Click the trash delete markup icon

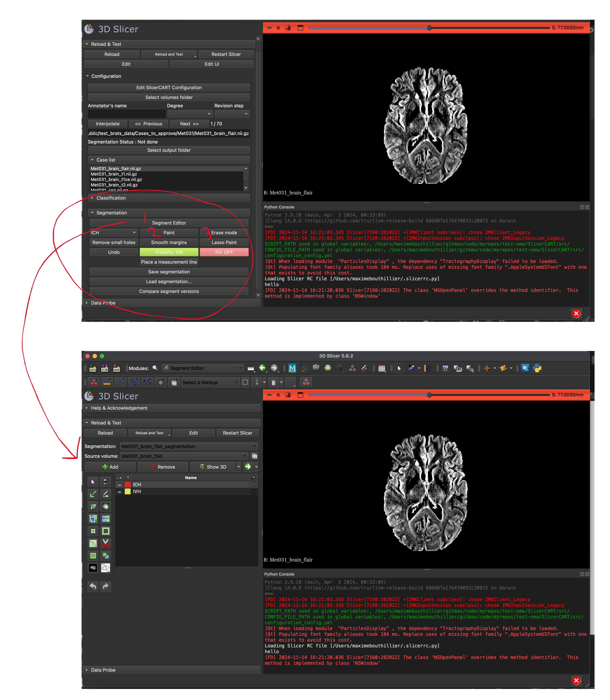(x=273, y=382)
